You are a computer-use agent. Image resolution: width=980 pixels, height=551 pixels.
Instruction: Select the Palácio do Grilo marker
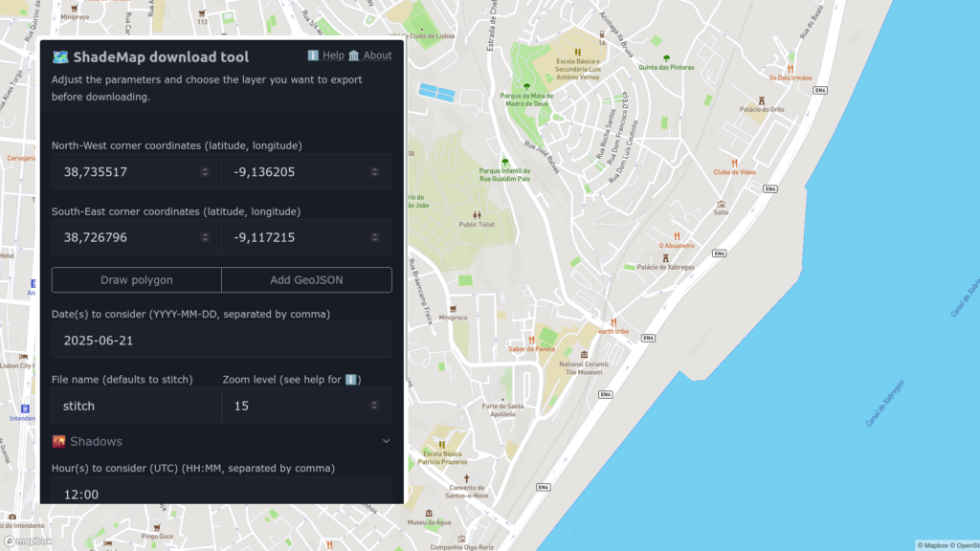point(762,100)
